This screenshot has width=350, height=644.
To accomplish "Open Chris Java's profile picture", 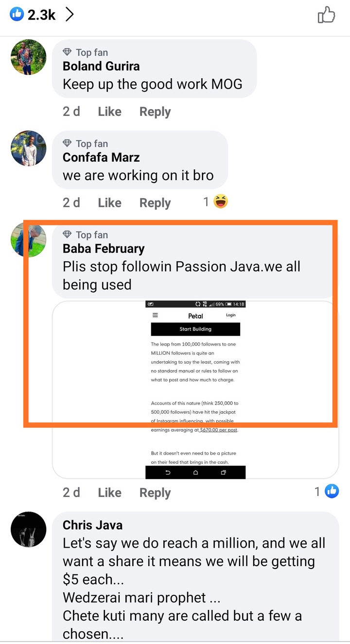I will tap(28, 529).
